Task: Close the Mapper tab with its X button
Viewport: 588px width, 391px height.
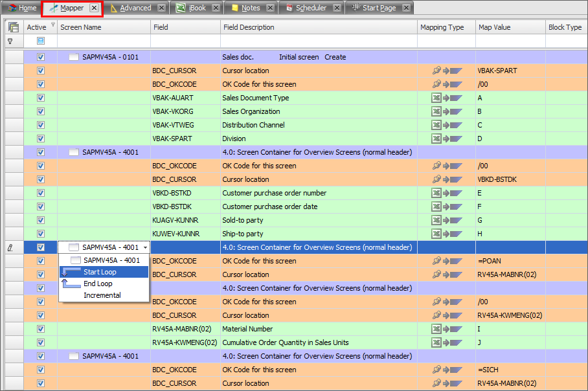Action: (x=94, y=8)
